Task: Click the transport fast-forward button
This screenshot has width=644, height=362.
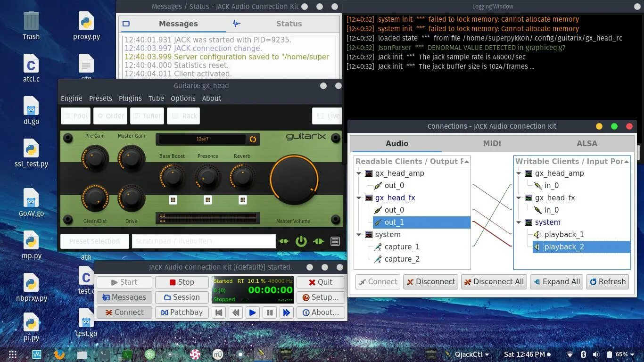Action: (286, 313)
